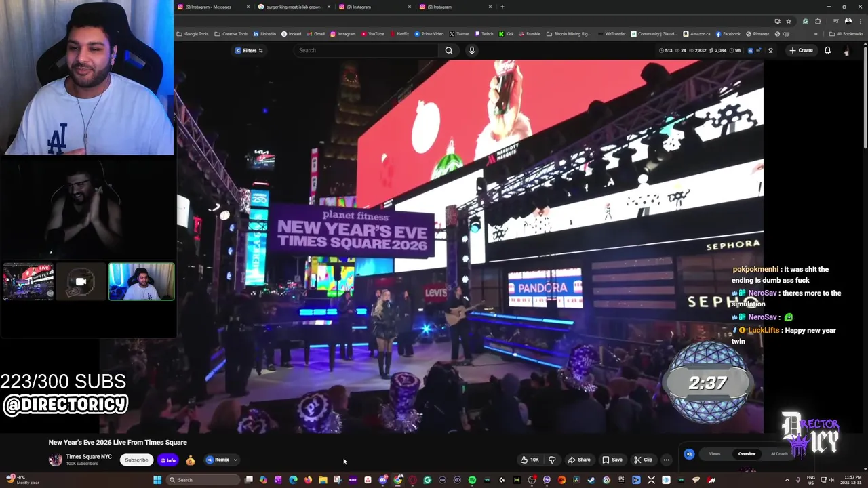Open the Twitch bookmark
The width and height of the screenshot is (868, 488).
coord(484,34)
